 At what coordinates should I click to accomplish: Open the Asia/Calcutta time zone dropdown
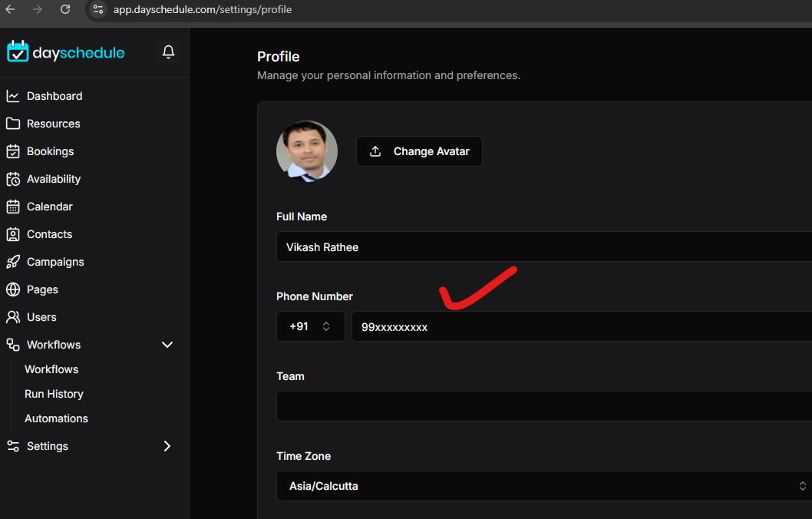coord(544,486)
